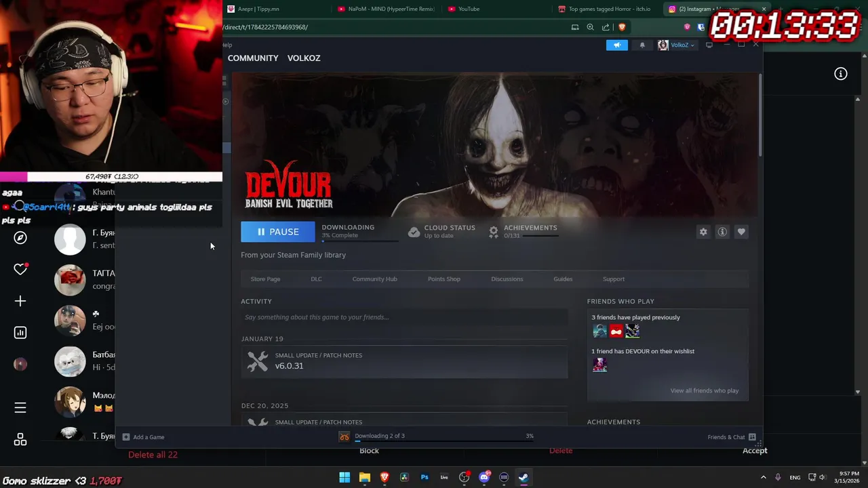Click Block button in Instagram request
Screen dimensions: 868x488
[369, 451]
